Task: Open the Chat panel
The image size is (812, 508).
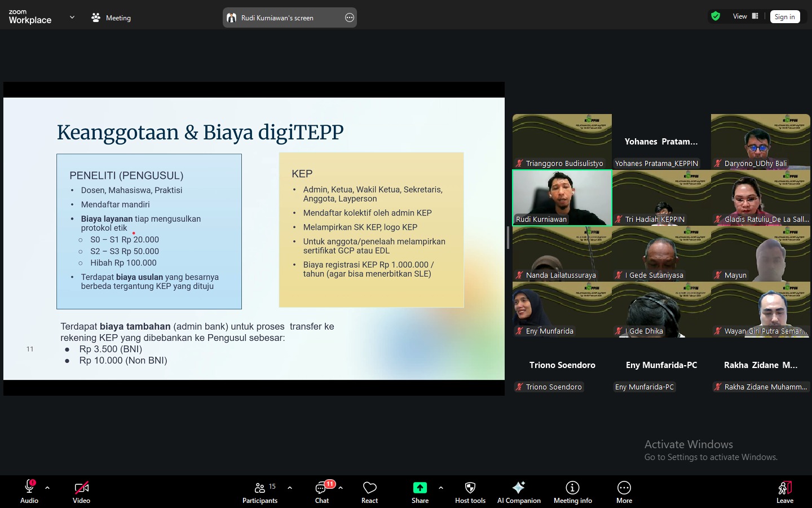Action: click(322, 492)
